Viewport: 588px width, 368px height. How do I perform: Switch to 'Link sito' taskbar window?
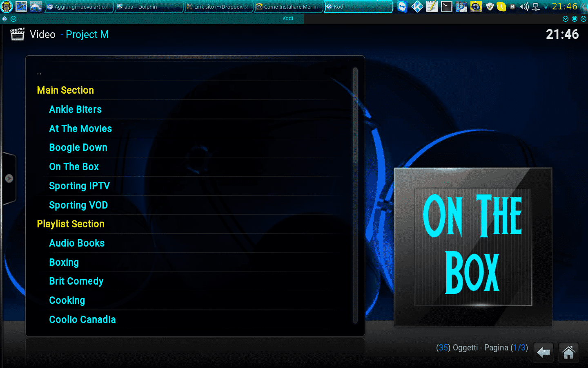tap(219, 7)
